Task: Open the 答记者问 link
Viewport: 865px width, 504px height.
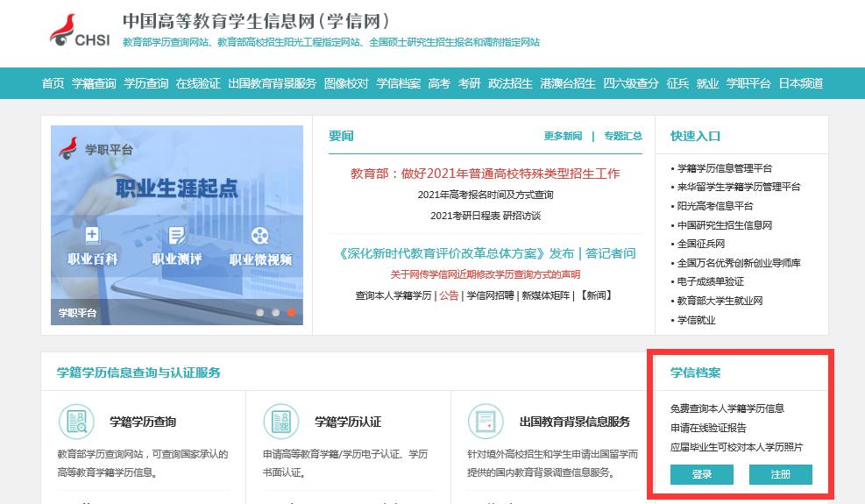Action: click(611, 253)
